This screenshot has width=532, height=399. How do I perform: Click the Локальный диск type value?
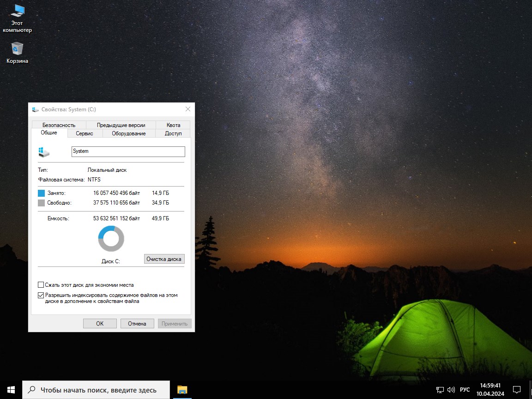click(107, 170)
